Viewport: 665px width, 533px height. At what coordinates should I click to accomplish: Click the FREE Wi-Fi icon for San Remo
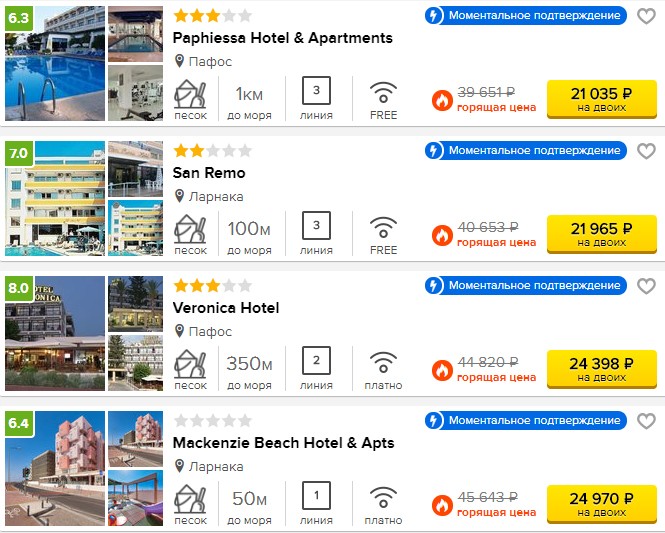coord(383,228)
